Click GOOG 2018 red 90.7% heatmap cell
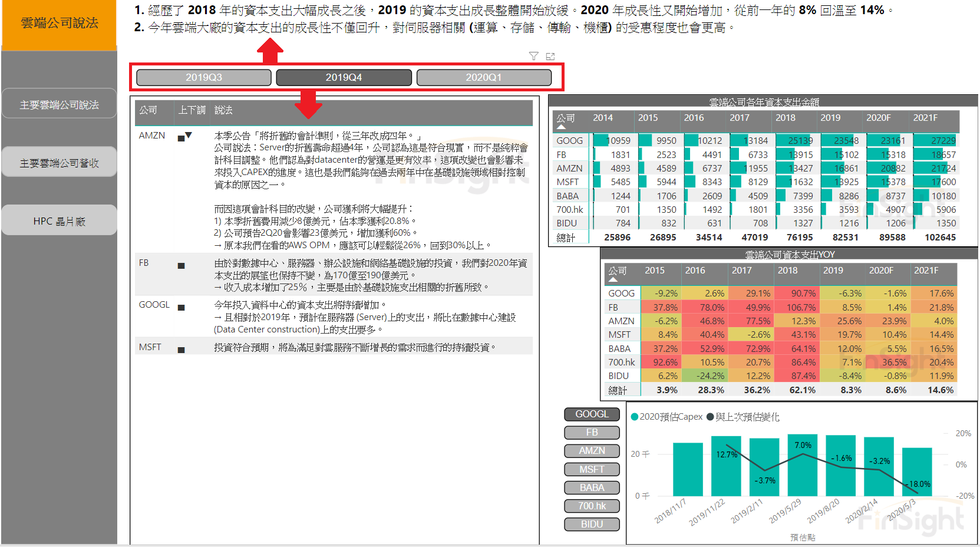 [x=797, y=293]
